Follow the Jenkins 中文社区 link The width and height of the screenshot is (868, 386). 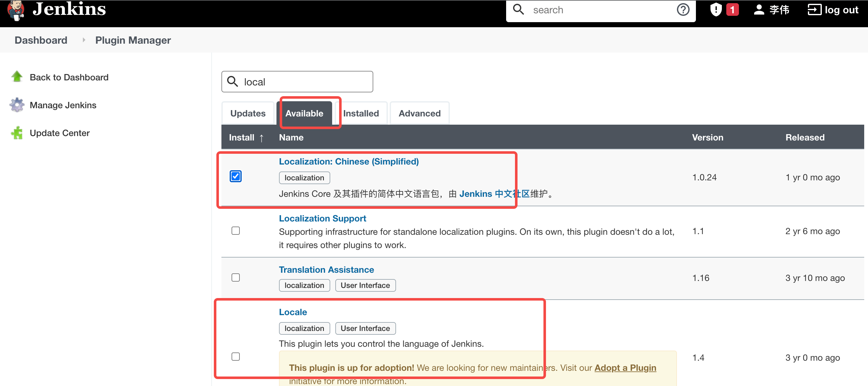(x=494, y=194)
